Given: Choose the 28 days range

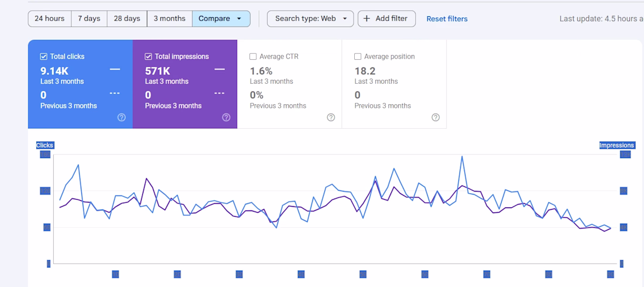Looking at the screenshot, I should coord(127,19).
